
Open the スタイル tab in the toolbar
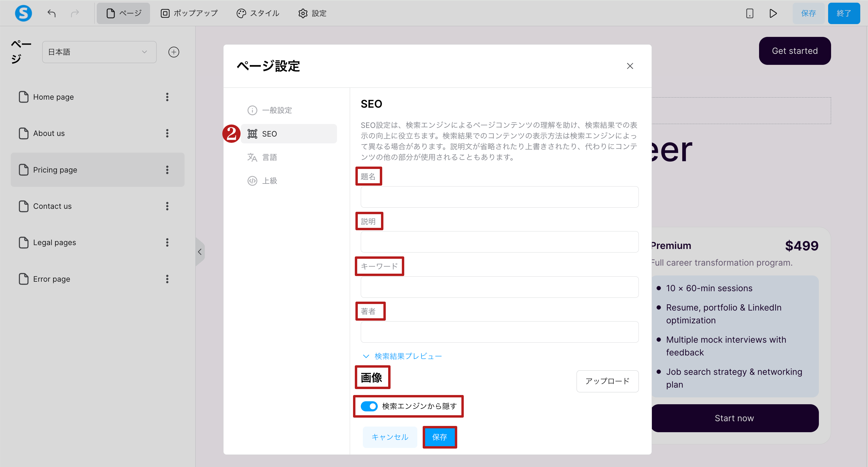pyautogui.click(x=258, y=13)
